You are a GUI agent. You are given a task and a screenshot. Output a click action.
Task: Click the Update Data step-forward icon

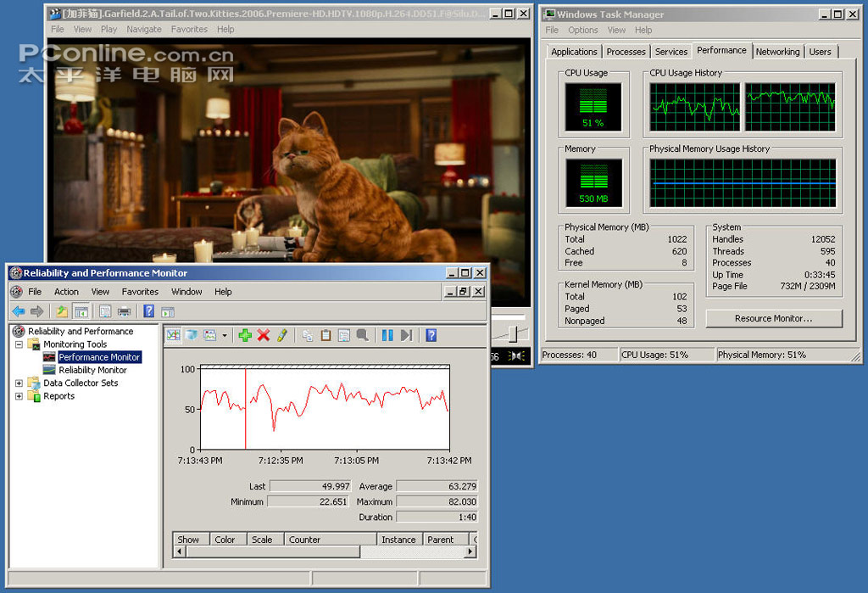pyautogui.click(x=406, y=335)
